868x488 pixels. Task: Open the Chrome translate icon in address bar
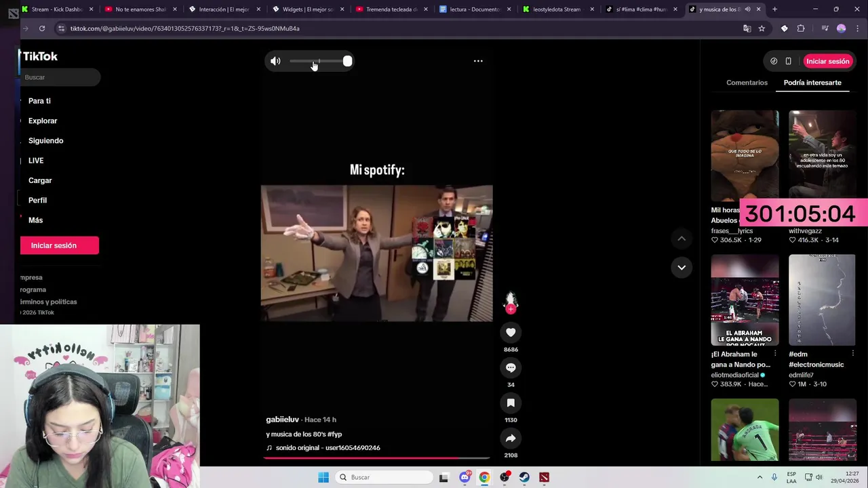tap(747, 28)
